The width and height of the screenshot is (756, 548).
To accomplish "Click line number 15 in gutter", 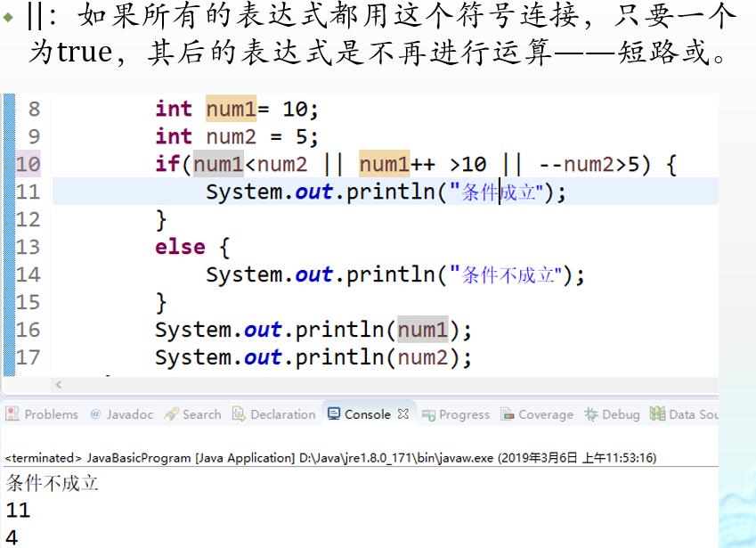I will pos(28,302).
